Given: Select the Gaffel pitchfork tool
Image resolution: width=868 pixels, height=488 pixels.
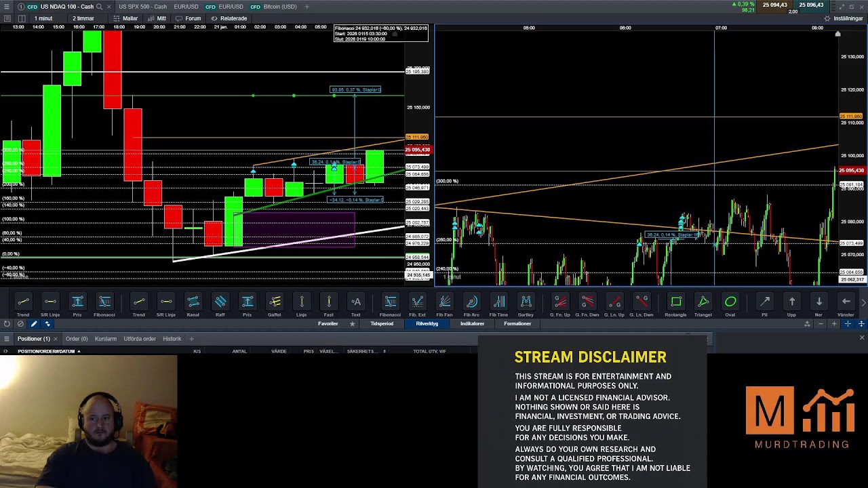Looking at the screenshot, I should tap(274, 305).
